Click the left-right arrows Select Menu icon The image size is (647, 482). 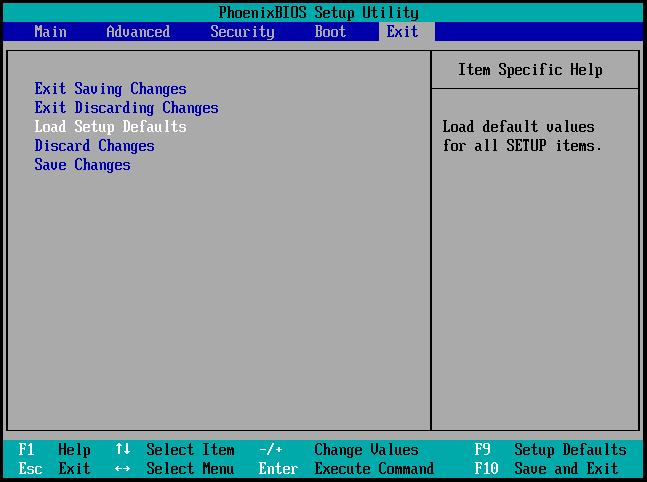click(123, 468)
